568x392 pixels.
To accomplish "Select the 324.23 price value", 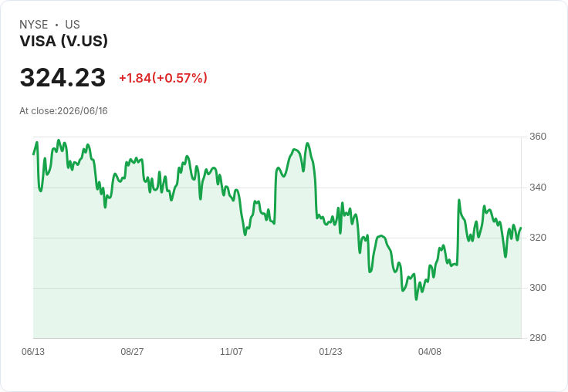I will coord(63,77).
